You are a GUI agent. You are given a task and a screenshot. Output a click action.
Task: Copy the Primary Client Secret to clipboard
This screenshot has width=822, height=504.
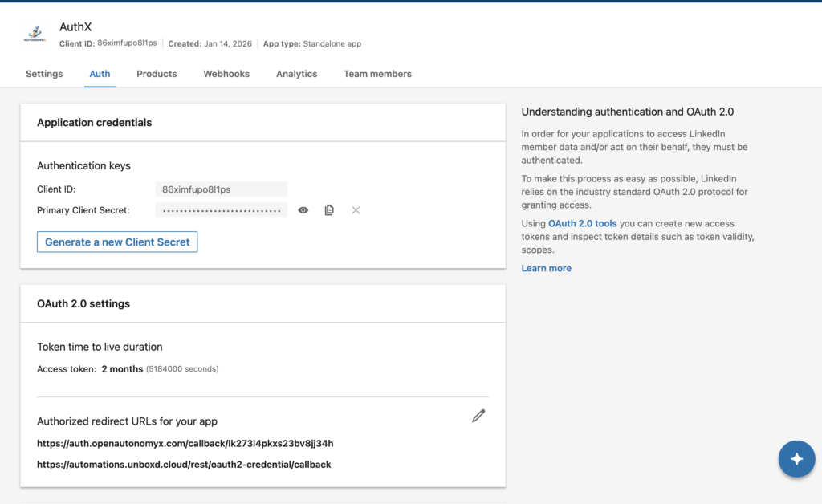coord(329,210)
